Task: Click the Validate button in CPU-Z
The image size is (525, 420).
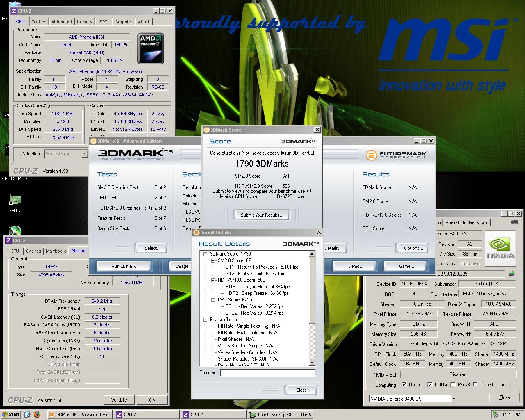Action: tap(119, 400)
